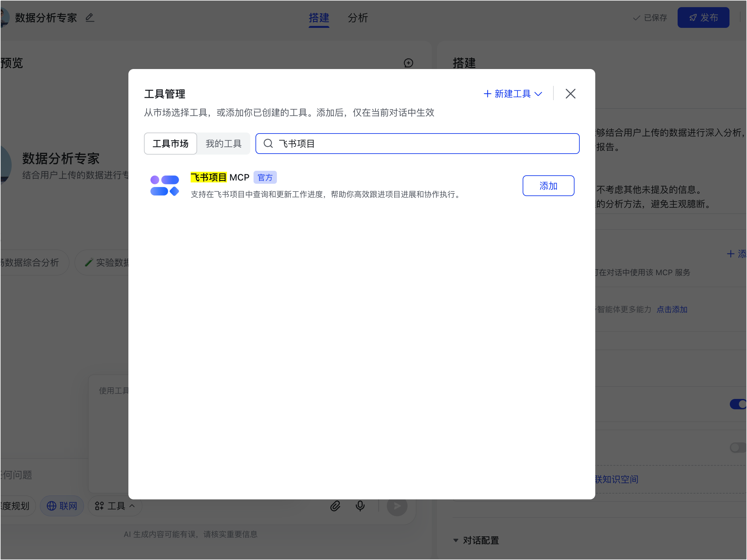Click the search field with 飞书项目

click(x=417, y=144)
